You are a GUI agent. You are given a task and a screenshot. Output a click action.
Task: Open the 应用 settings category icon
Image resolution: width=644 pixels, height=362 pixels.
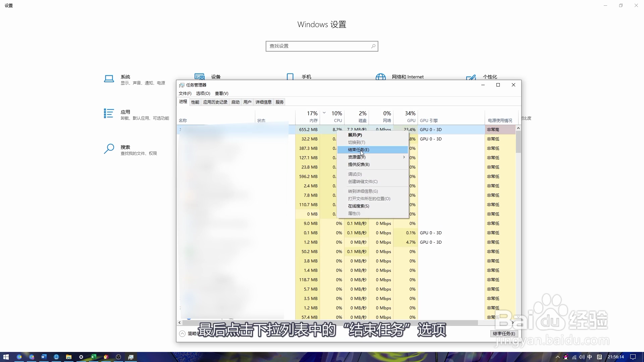pos(109,114)
